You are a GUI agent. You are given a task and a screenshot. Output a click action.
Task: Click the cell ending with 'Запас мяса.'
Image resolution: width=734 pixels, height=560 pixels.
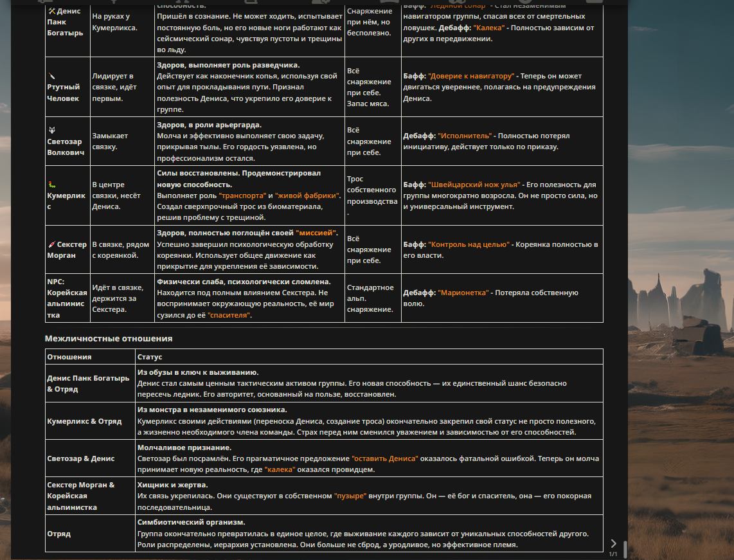point(373,87)
